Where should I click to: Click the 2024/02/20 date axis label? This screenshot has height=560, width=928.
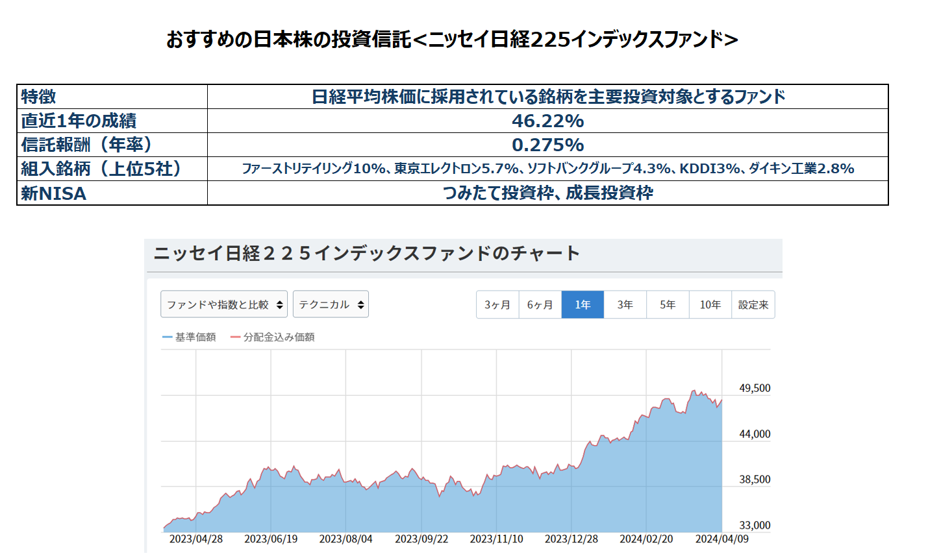646,539
